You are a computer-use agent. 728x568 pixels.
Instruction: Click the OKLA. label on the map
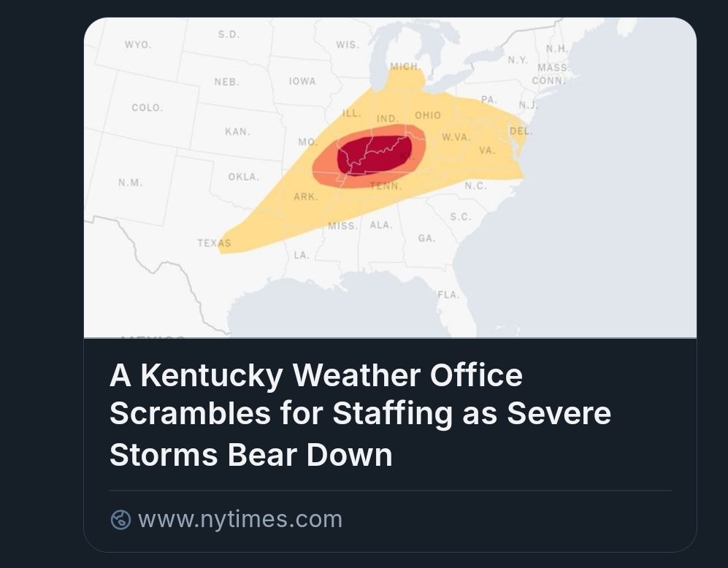[x=243, y=177]
